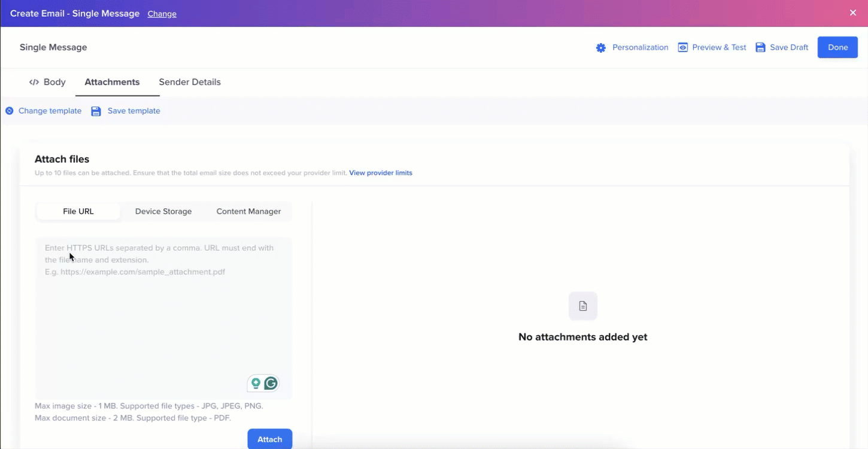
Task: Select the Attachments tab
Action: pos(112,82)
